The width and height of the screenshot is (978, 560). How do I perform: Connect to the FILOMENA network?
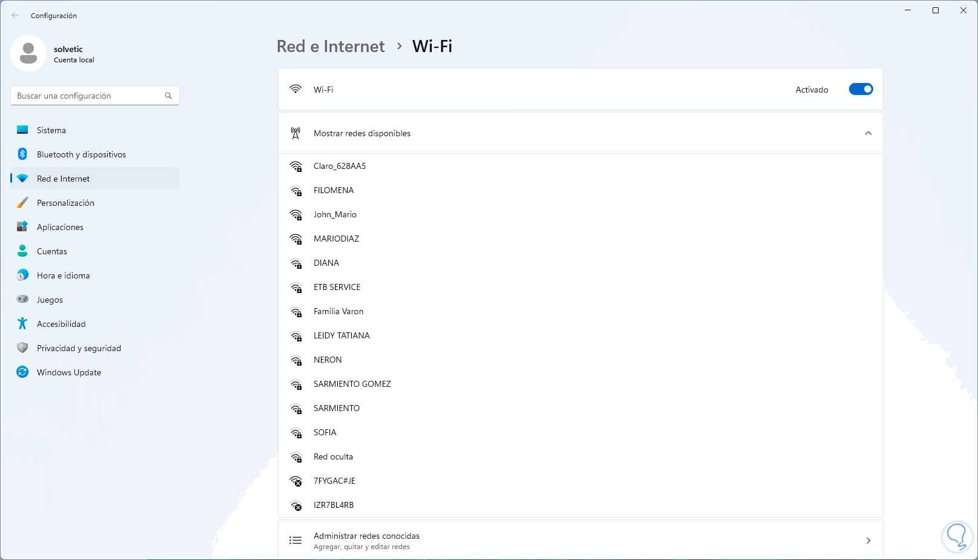click(334, 191)
